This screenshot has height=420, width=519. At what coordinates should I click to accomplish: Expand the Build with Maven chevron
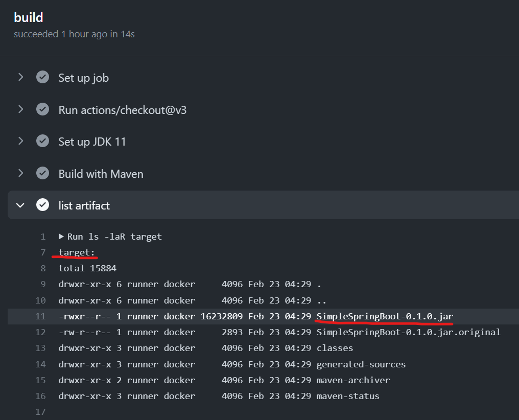(20, 173)
